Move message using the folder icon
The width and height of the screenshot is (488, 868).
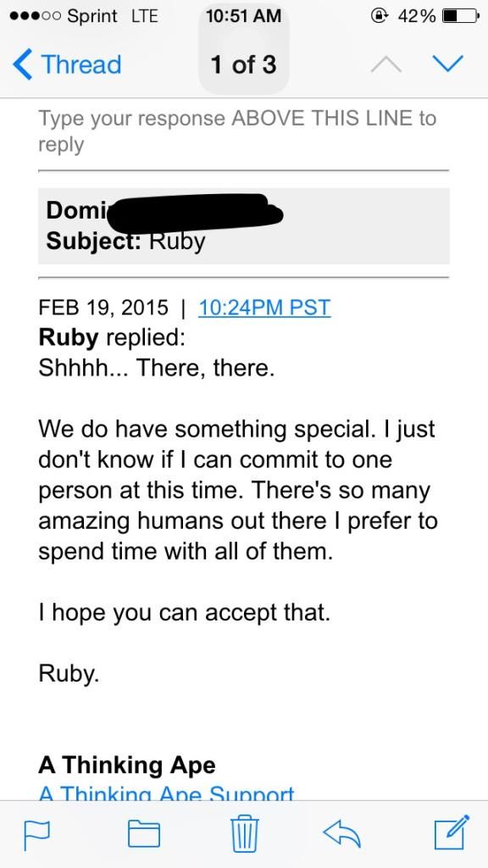(144, 834)
